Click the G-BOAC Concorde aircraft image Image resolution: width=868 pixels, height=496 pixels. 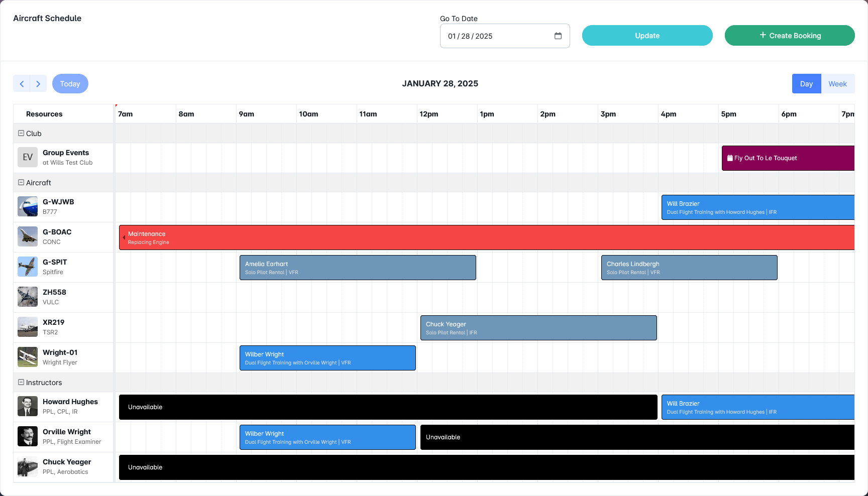click(28, 236)
